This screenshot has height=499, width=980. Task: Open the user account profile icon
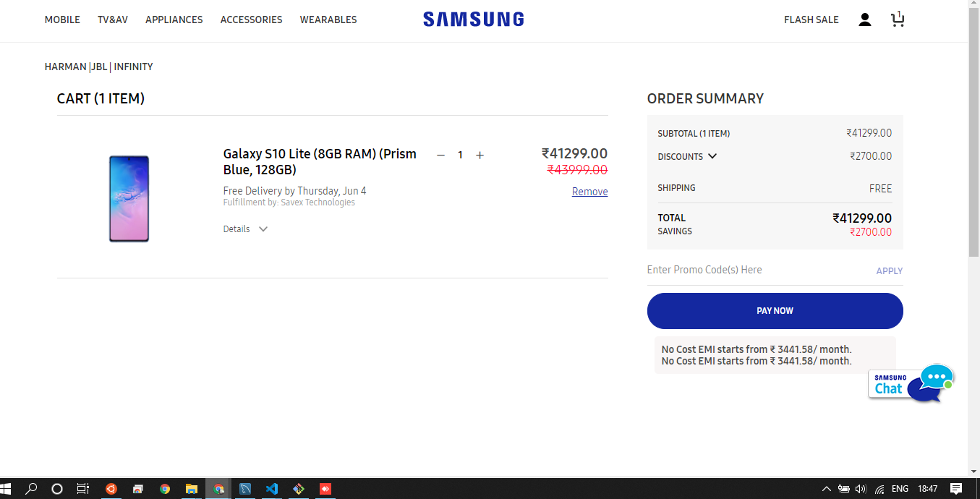[864, 20]
